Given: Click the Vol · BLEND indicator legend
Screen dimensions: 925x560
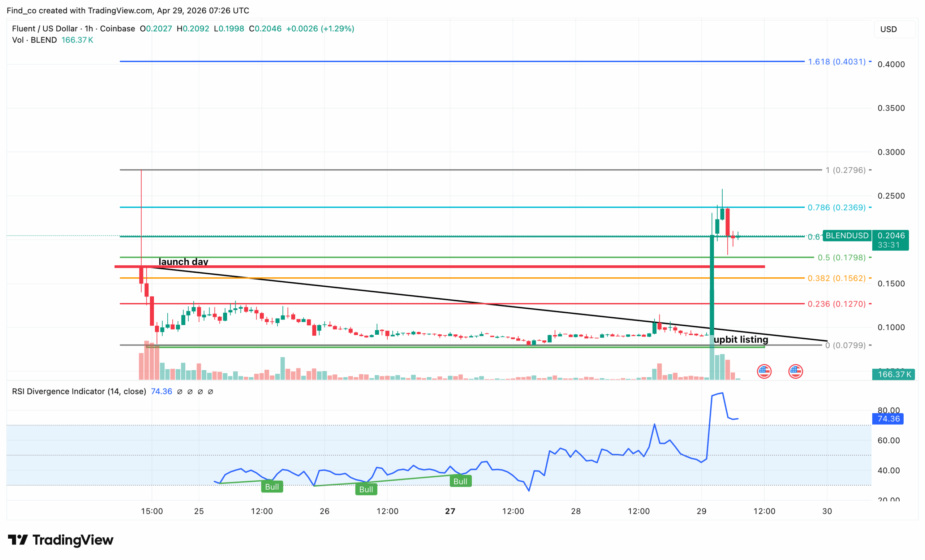Looking at the screenshot, I should pyautogui.click(x=34, y=40).
